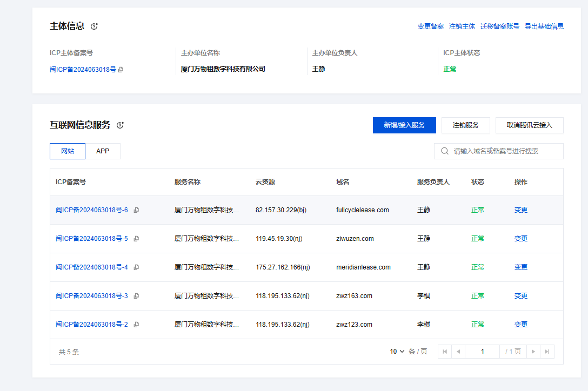Screen dimensions: 588x391
Task: Click the 正常 status in zwz163.com row
Action: pyautogui.click(x=478, y=296)
